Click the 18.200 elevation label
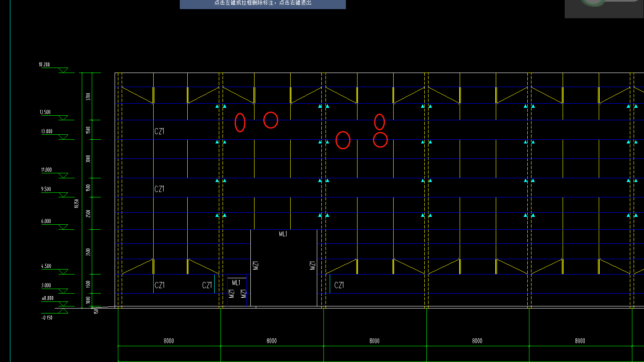Screen dimensions: 644x362 click(x=44, y=64)
